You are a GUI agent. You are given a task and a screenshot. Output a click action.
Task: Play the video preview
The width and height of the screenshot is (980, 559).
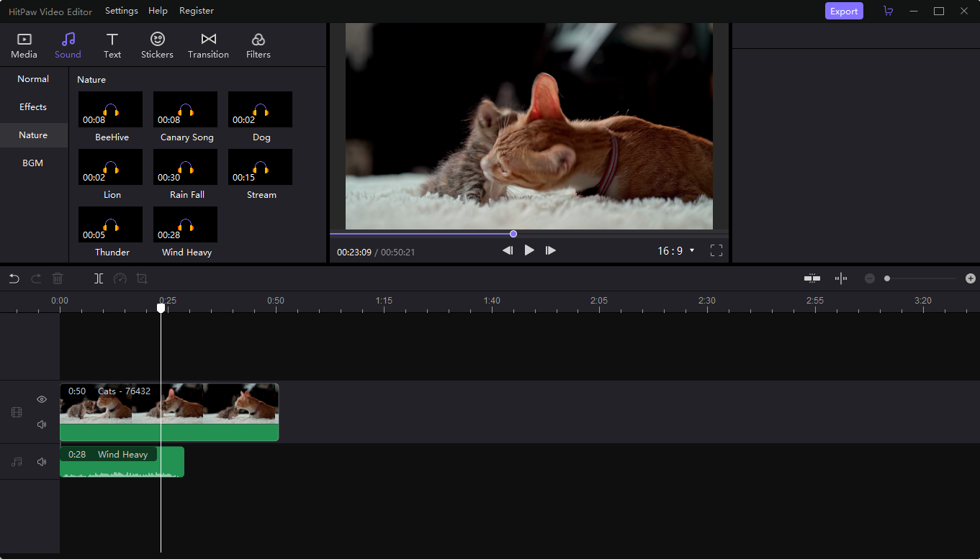[529, 250]
